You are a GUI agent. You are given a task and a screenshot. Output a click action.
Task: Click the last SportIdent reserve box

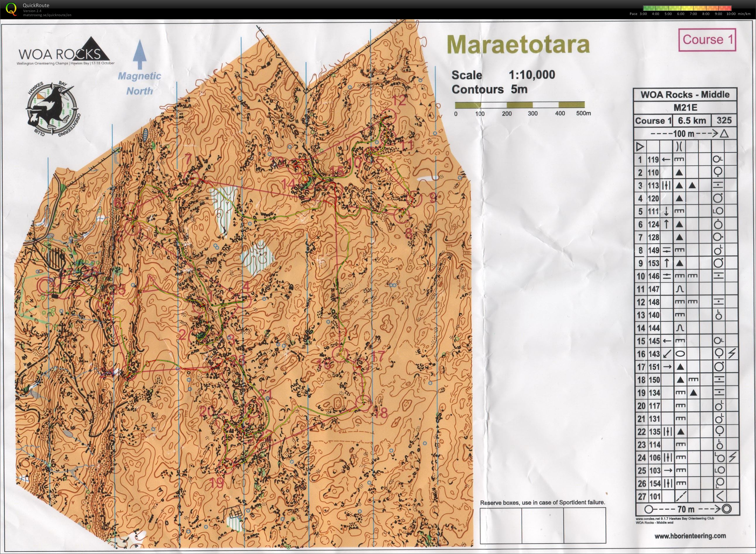[x=585, y=526]
